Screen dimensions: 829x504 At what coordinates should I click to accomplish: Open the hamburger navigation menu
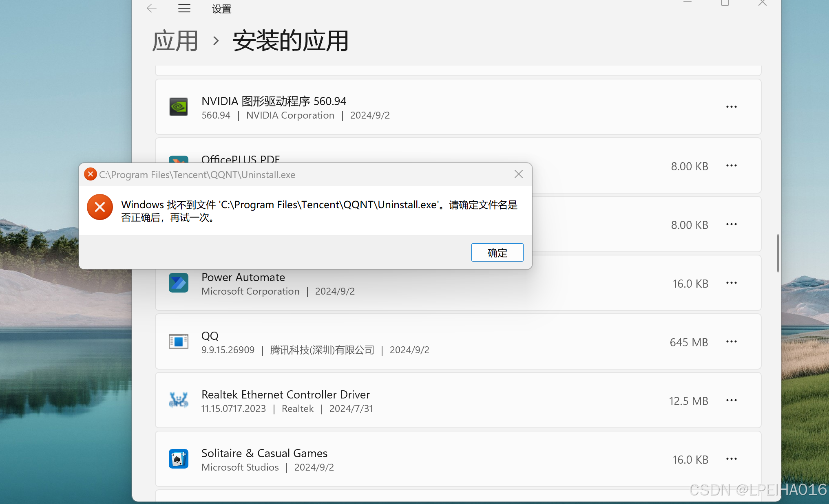(x=184, y=8)
